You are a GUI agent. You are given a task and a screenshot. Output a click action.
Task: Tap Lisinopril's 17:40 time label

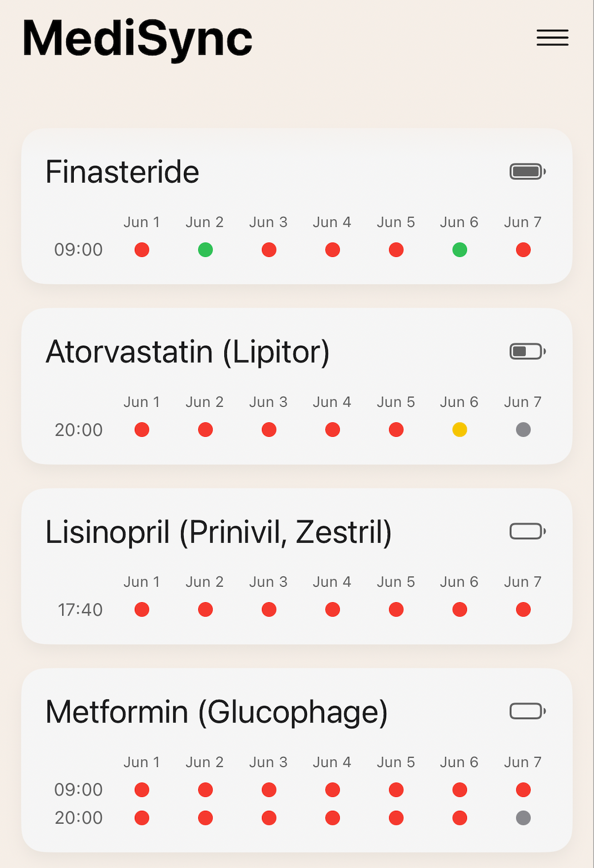click(x=80, y=609)
